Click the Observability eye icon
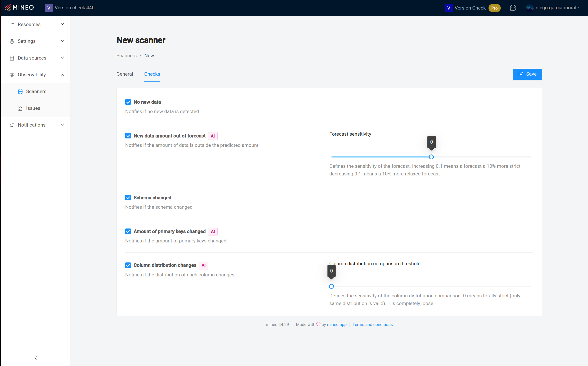Screen dimensions: 588x366 point(12,75)
